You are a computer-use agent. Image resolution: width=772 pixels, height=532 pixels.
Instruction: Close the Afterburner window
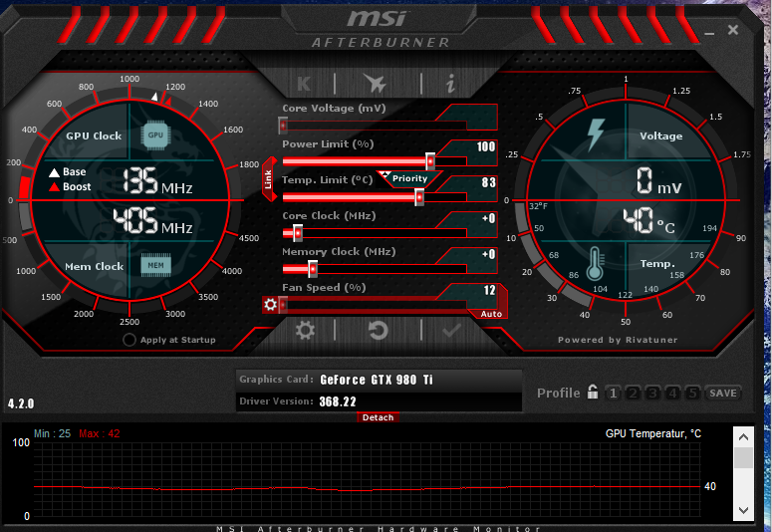[x=733, y=30]
